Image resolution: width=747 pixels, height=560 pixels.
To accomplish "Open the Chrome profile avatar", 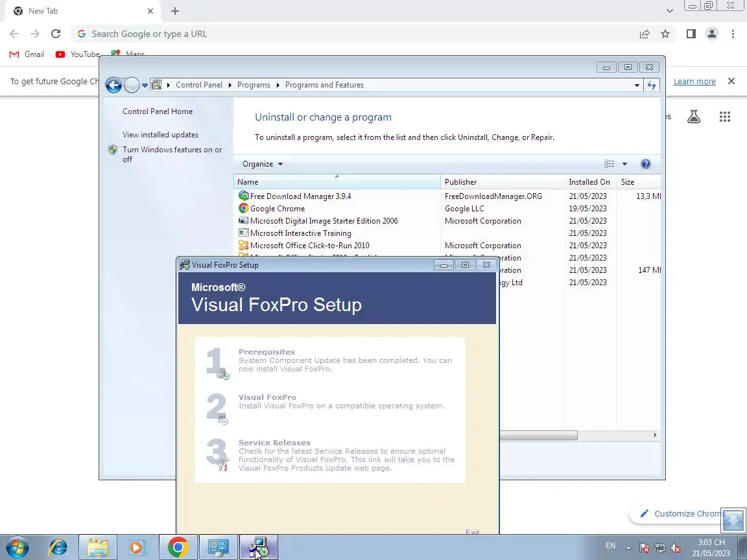I will [712, 34].
